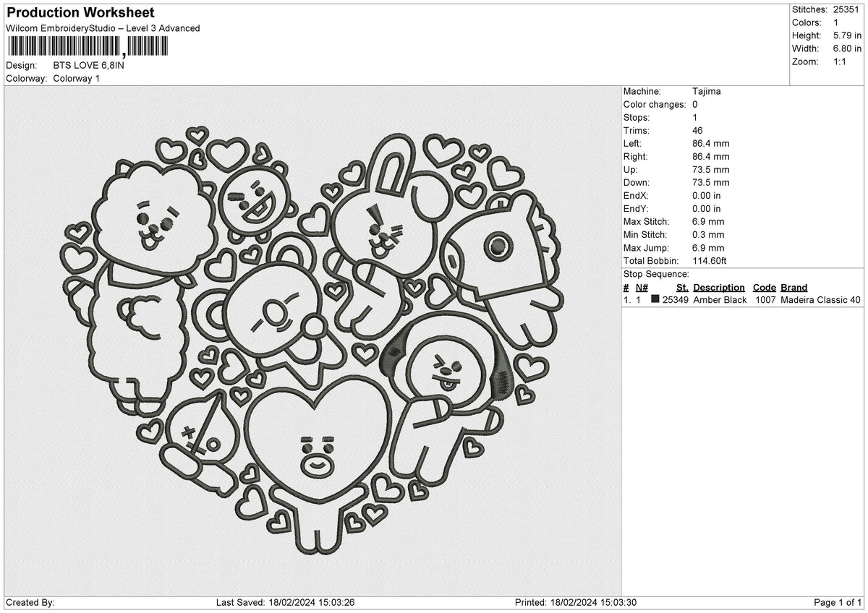Click the barcode graphic under the title
Screen dimensions: 868x613
point(88,47)
